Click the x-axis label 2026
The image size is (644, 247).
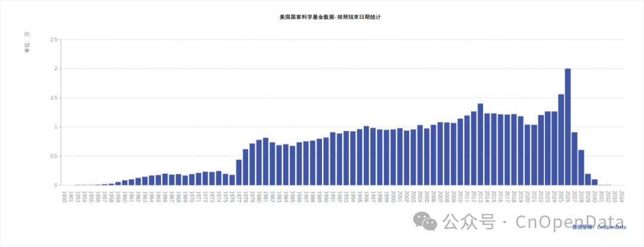pyautogui.click(x=568, y=195)
